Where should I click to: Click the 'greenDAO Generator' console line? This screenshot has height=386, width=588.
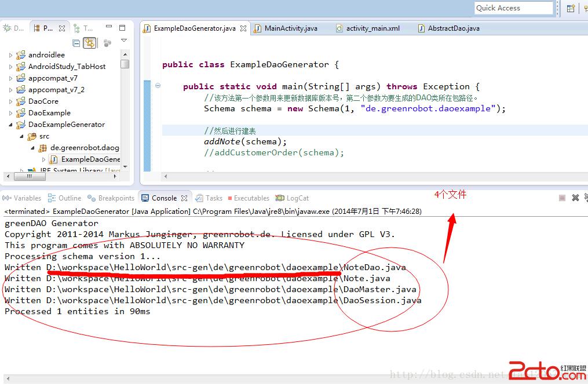click(52, 223)
